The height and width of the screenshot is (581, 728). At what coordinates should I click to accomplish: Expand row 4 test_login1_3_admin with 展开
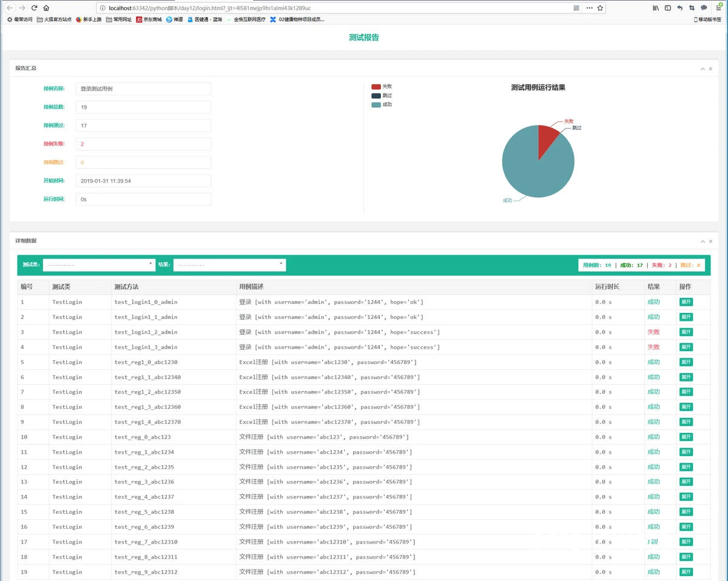click(x=686, y=347)
